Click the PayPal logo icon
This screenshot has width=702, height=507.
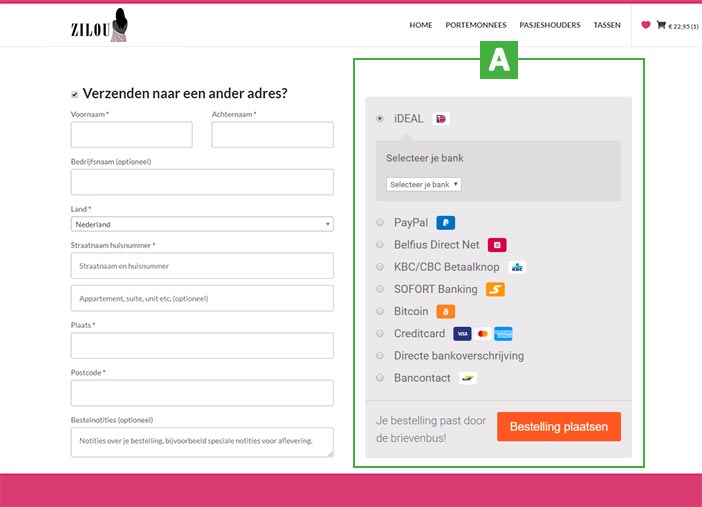click(446, 223)
